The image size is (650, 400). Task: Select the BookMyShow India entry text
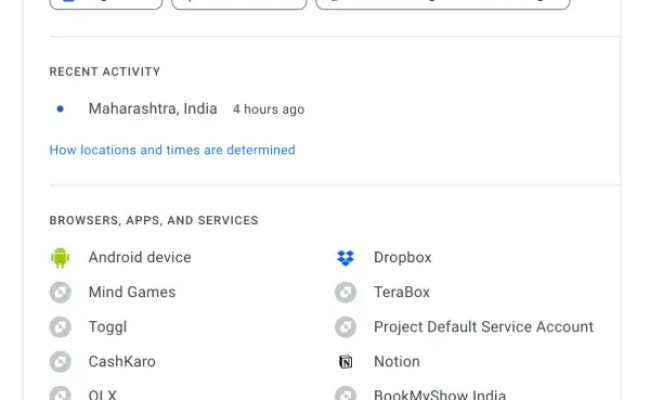pyautogui.click(x=440, y=394)
